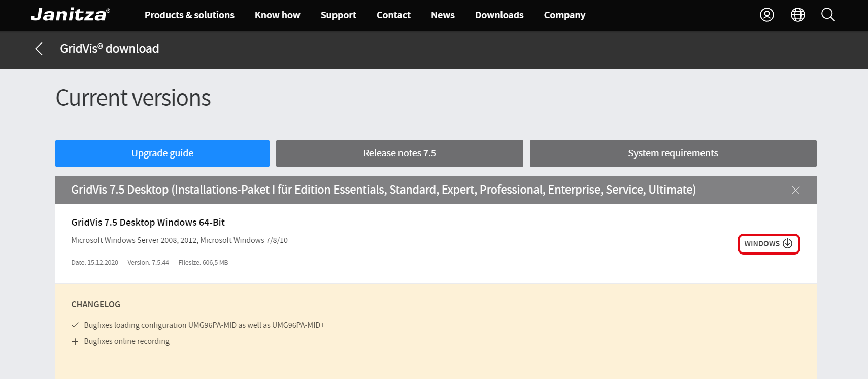Open Company menu
The image size is (868, 379).
(564, 15)
